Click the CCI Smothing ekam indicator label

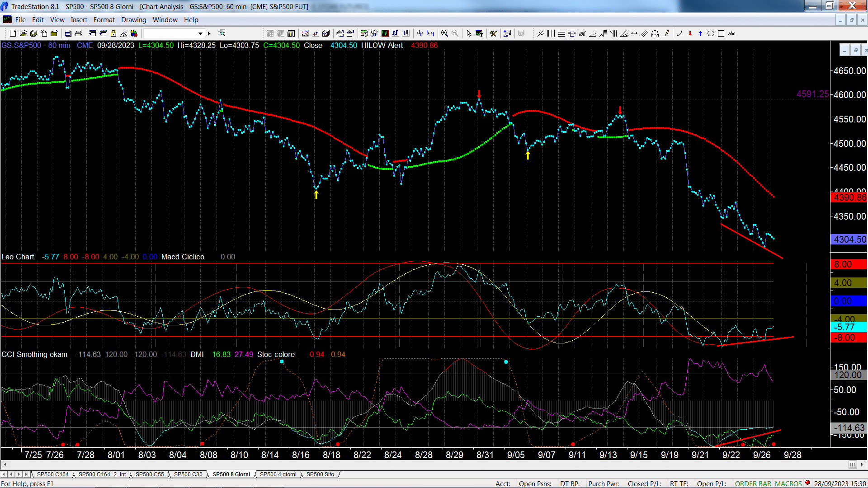click(34, 354)
